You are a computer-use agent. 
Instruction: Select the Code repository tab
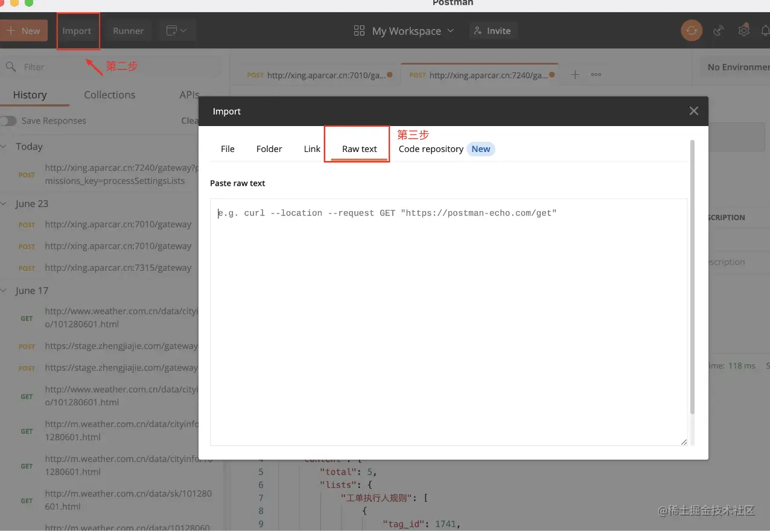coord(431,149)
